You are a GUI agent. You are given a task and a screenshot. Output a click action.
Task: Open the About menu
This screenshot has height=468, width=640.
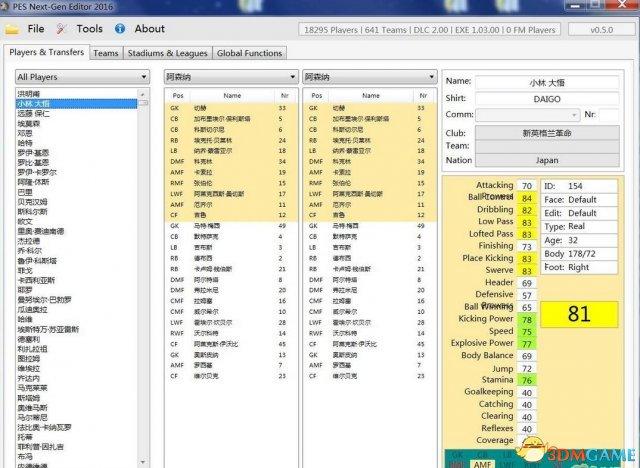click(x=150, y=29)
